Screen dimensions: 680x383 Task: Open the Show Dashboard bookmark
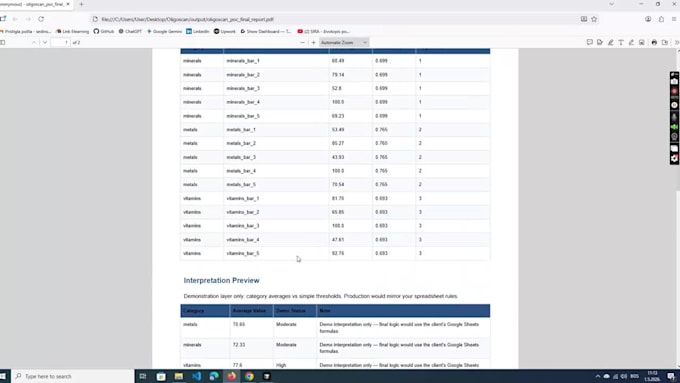266,31
